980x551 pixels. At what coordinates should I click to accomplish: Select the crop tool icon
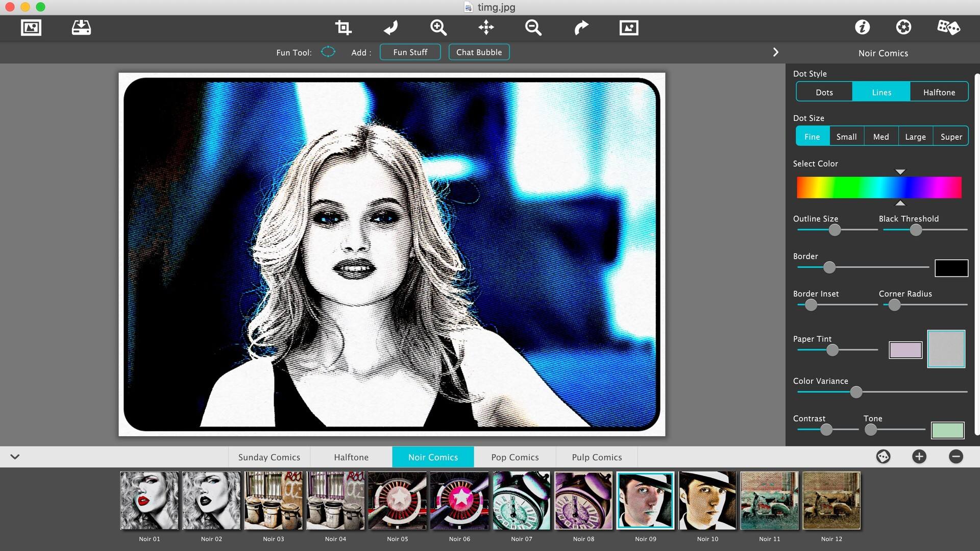[x=342, y=28]
